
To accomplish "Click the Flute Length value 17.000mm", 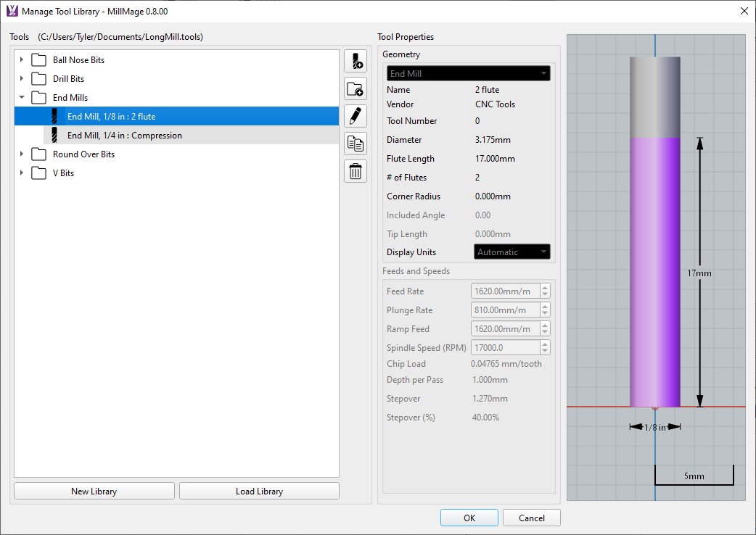I will [495, 159].
